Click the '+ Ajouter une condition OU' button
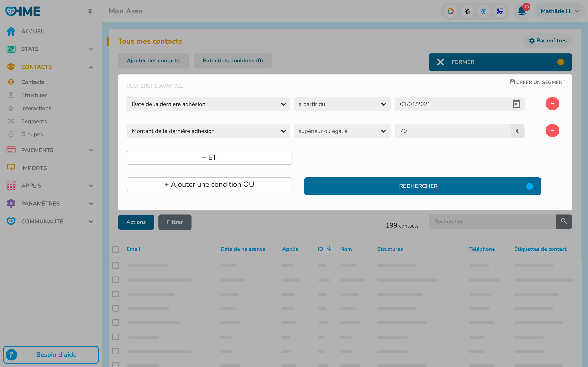 pos(209,184)
